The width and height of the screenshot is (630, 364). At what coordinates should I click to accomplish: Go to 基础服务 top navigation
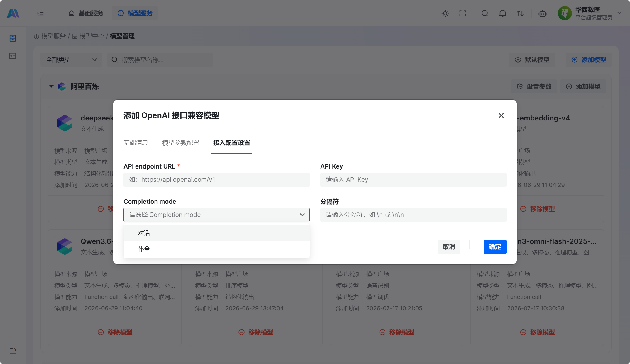click(86, 13)
